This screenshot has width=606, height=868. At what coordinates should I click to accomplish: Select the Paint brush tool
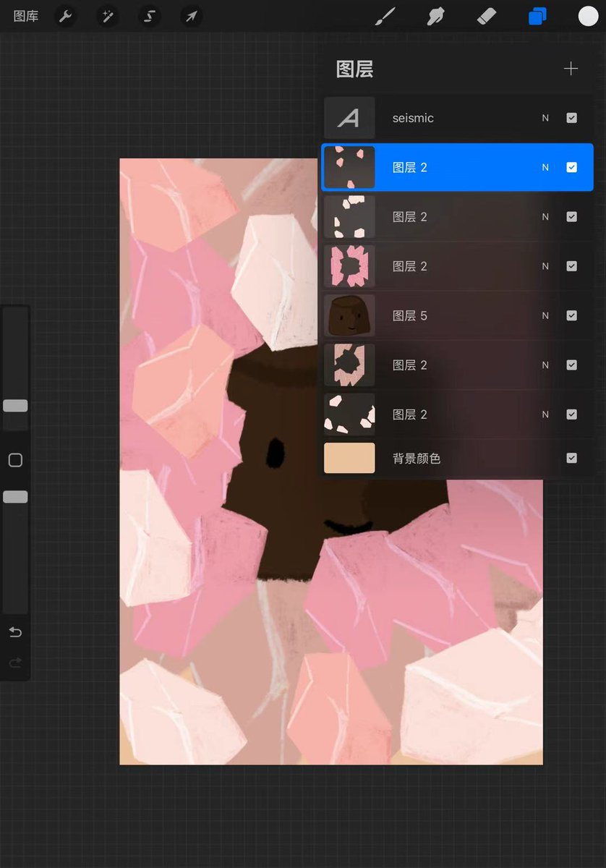coord(385,16)
